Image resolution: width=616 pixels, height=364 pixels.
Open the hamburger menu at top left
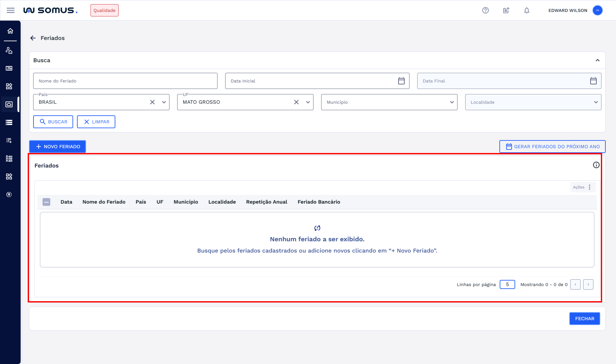pyautogui.click(x=10, y=10)
